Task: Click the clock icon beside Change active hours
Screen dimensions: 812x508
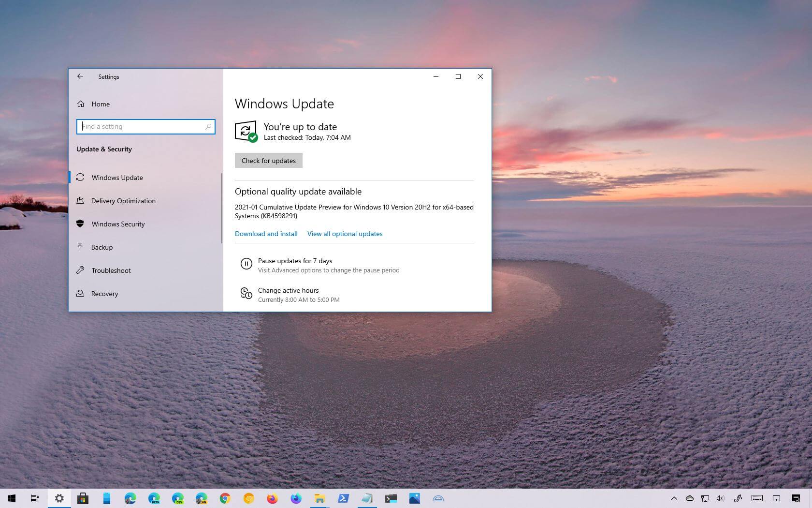Action: pyautogui.click(x=246, y=294)
